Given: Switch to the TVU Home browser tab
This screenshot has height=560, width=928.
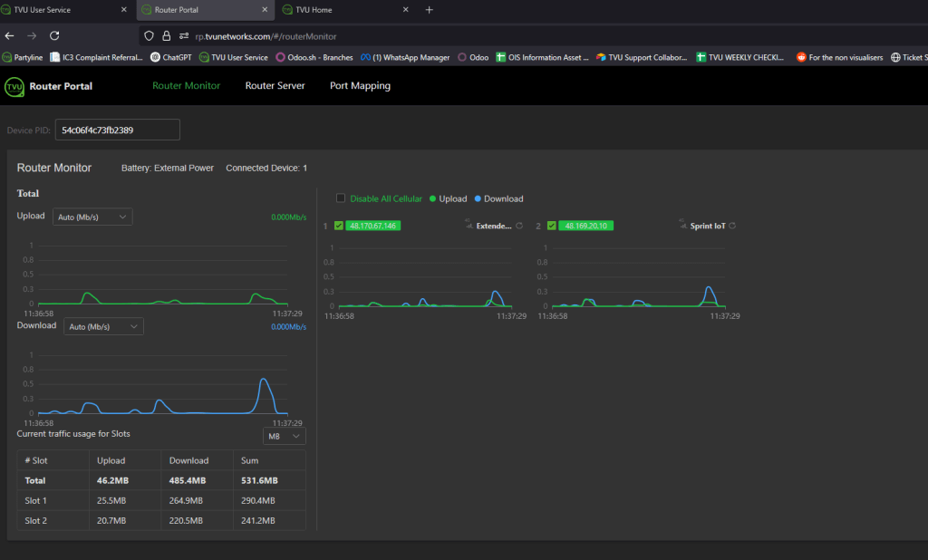Looking at the screenshot, I should [345, 10].
